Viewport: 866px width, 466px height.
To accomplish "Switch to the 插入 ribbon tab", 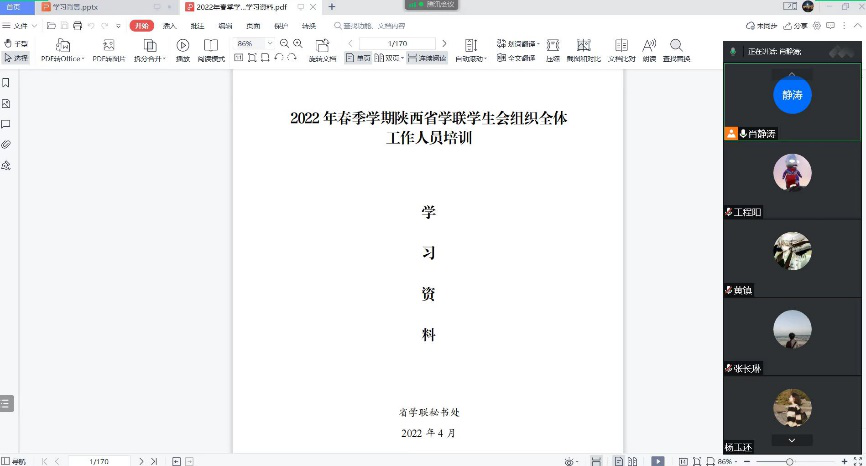I will pos(170,25).
